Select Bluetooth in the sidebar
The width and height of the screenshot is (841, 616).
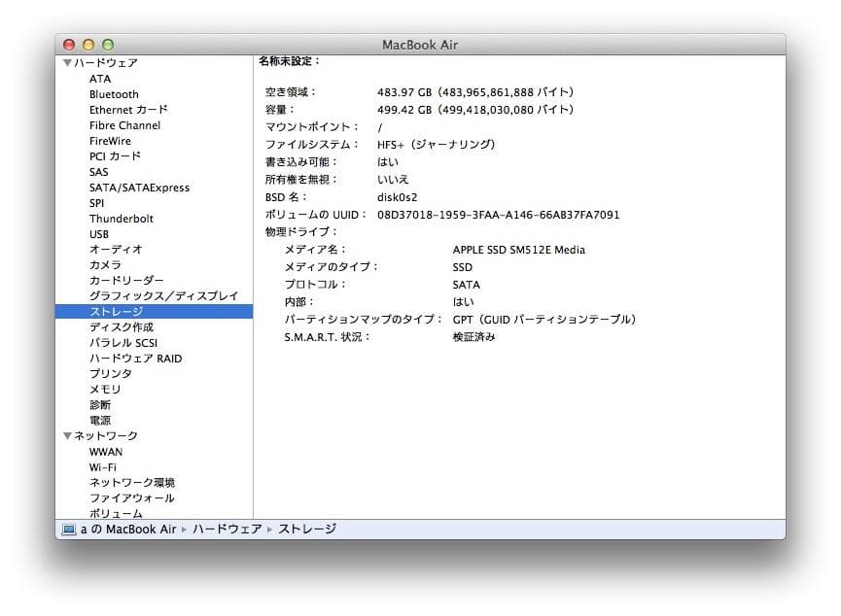click(x=114, y=93)
